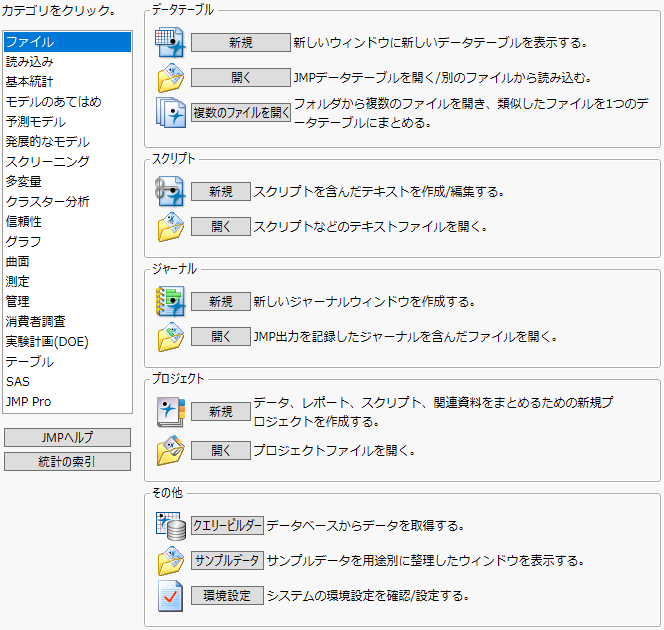Select モデルのあてはめ category
The width and height of the screenshot is (664, 630).
[x=67, y=102]
